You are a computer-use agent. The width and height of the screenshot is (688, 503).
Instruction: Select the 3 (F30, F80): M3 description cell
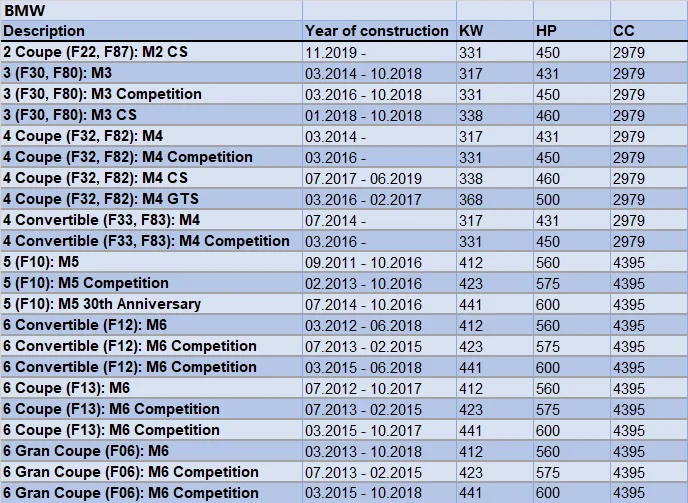pyautogui.click(x=151, y=73)
